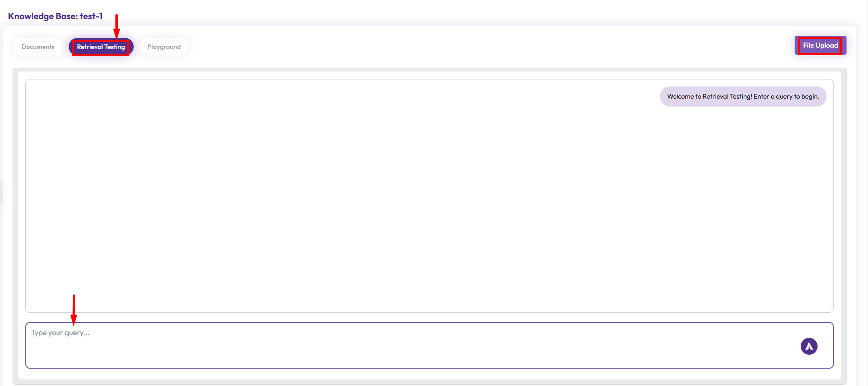Click the sidebar handle on the left edge
Viewport: 868px width, 386px height.
(x=1, y=193)
